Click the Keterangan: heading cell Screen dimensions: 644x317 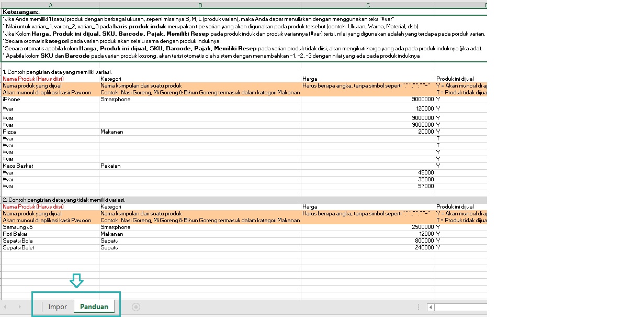coord(50,12)
